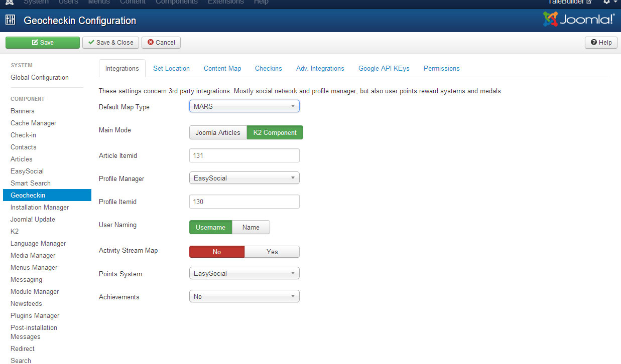Switch to the Content Map tab
621x364 pixels.
tap(222, 69)
